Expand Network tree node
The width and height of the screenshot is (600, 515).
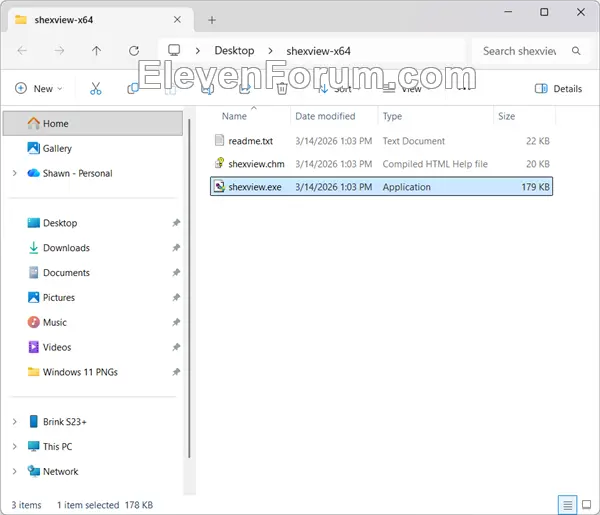click(15, 471)
